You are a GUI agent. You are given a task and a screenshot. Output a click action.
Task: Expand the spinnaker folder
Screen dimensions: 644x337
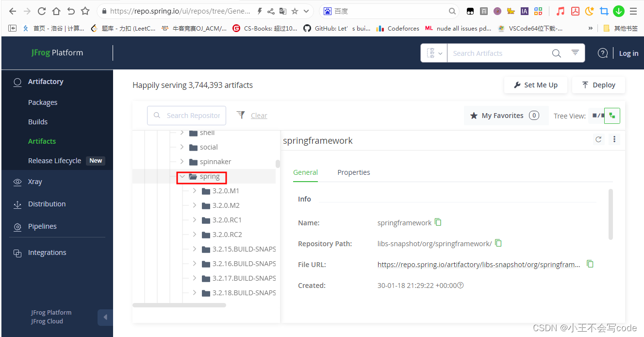click(x=182, y=162)
